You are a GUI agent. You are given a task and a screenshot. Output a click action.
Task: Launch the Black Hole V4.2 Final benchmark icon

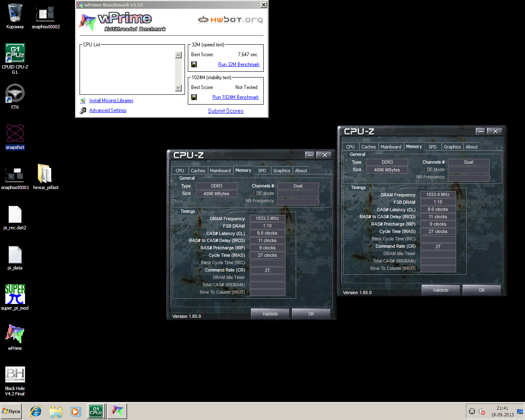pos(15,381)
